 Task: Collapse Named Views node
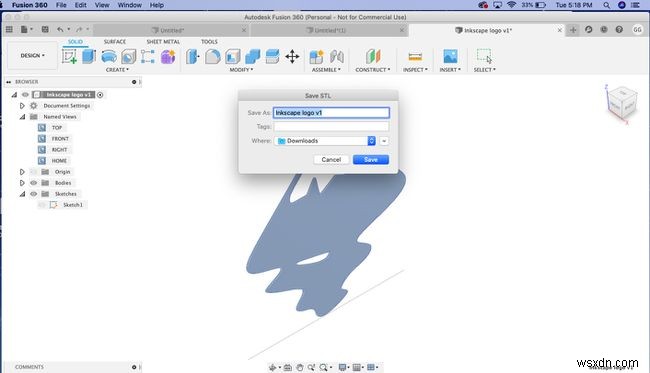click(x=22, y=117)
